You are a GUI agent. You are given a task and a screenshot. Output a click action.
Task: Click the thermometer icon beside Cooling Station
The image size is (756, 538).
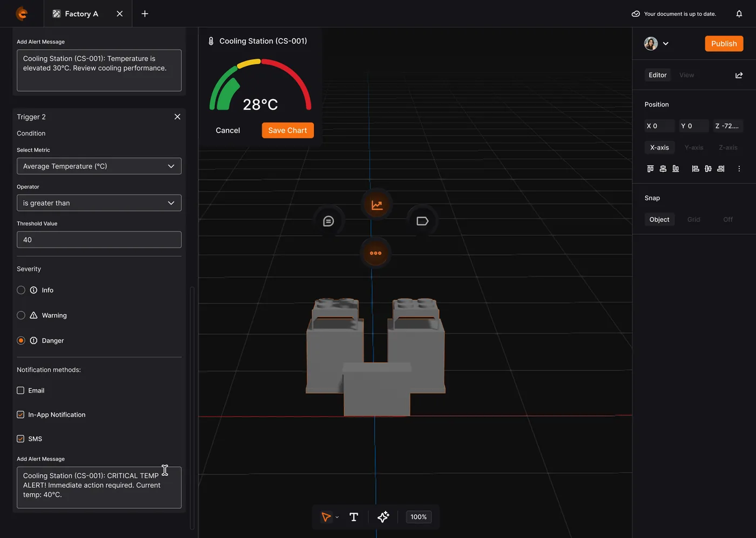click(211, 41)
